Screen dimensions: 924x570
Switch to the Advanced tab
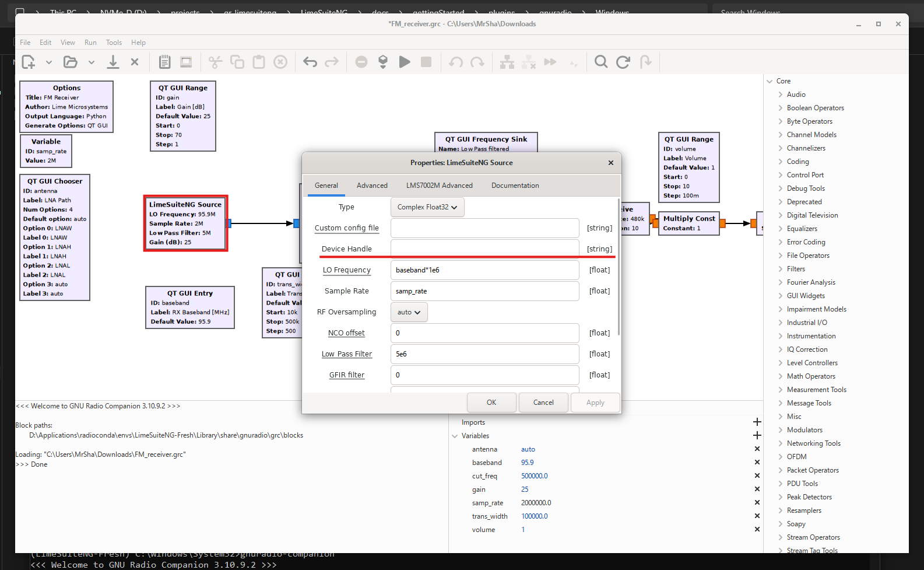372,186
